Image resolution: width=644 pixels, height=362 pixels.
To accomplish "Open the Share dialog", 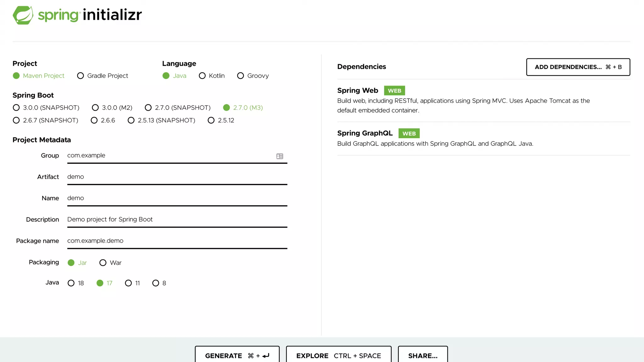I will [423, 355].
